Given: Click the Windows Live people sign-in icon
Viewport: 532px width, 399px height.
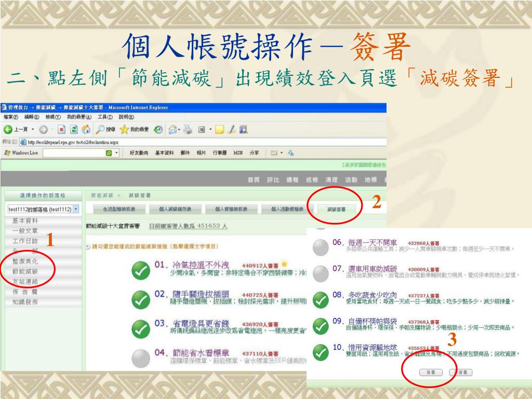Looking at the screenshot, I should pos(290,153).
